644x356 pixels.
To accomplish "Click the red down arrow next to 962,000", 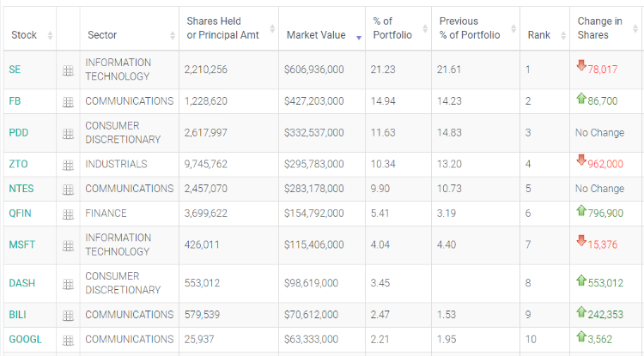I will (x=580, y=160).
